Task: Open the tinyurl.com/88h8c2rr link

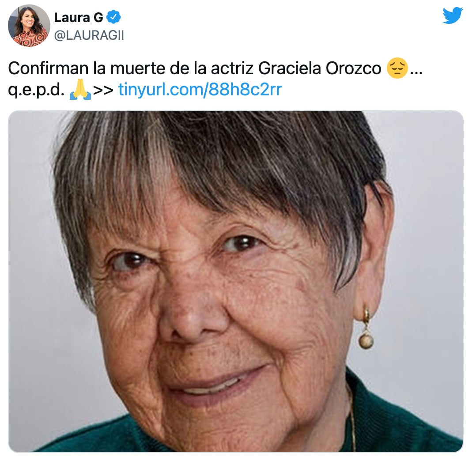Action: 200,90
